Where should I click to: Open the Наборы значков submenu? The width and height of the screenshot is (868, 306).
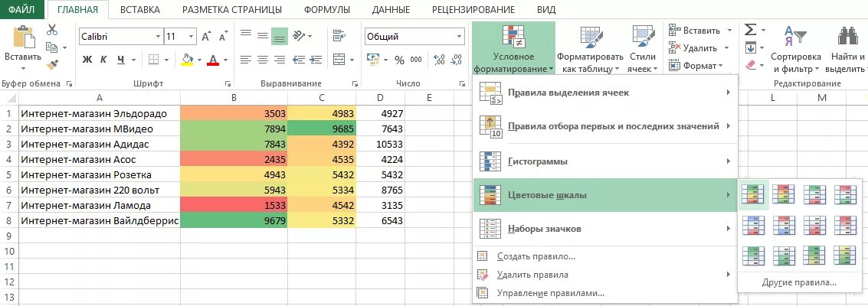tap(605, 229)
